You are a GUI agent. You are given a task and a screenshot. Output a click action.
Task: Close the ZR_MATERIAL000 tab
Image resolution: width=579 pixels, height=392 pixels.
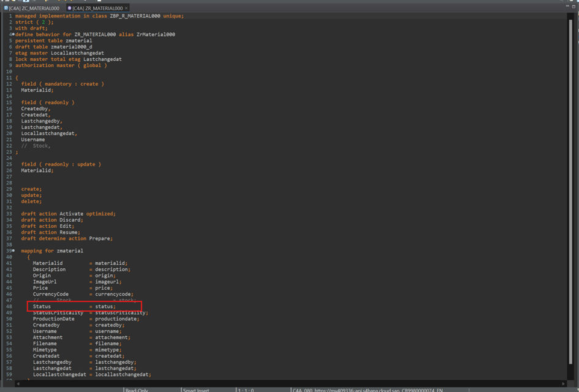[126, 8]
